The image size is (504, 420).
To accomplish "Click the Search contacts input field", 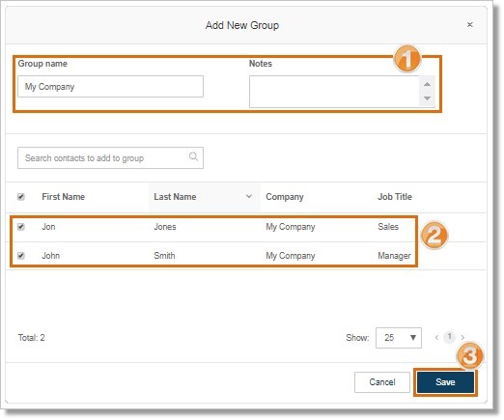I will point(110,158).
